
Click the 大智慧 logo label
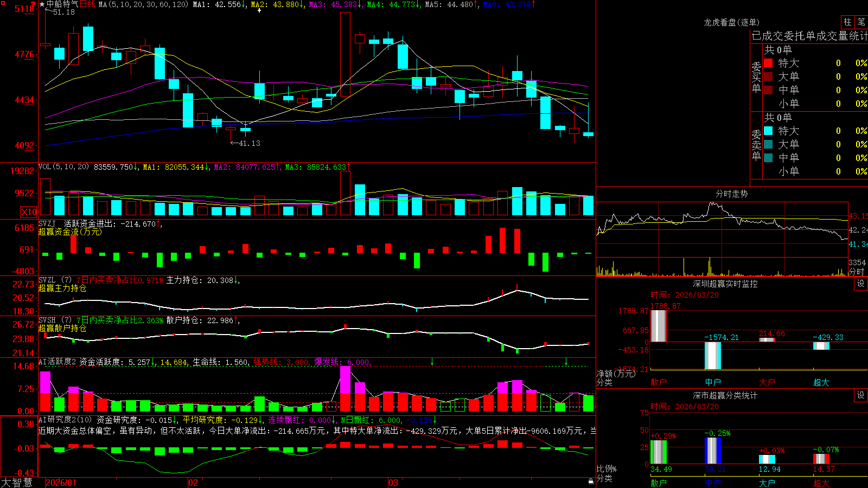(x=17, y=482)
